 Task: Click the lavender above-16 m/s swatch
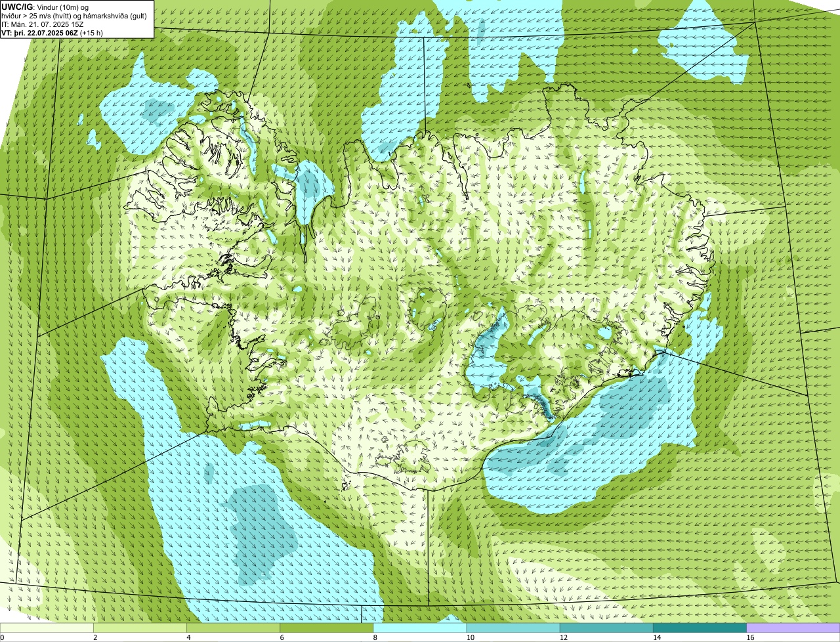pyautogui.click(x=793, y=628)
